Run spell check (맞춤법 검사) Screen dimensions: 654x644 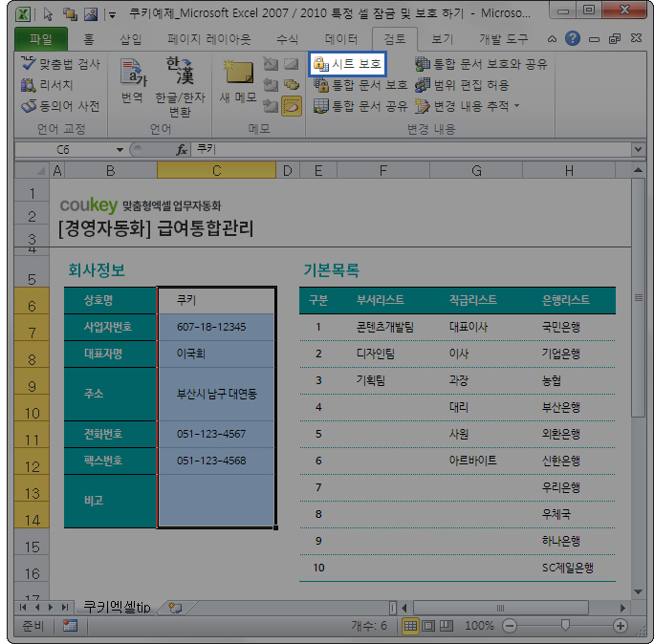point(60,64)
